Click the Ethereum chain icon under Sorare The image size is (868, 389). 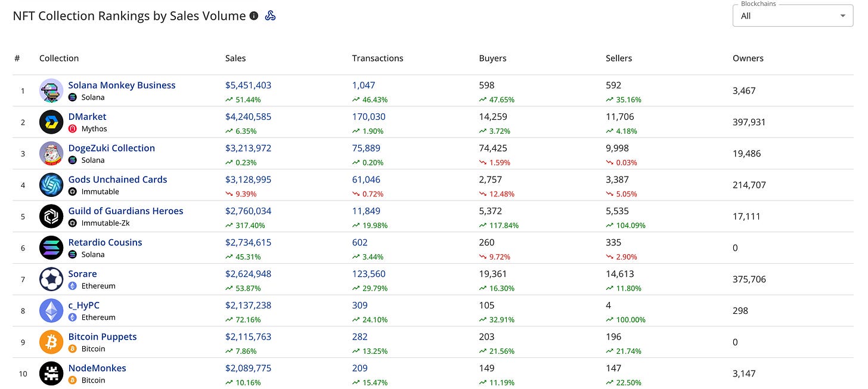tap(73, 286)
